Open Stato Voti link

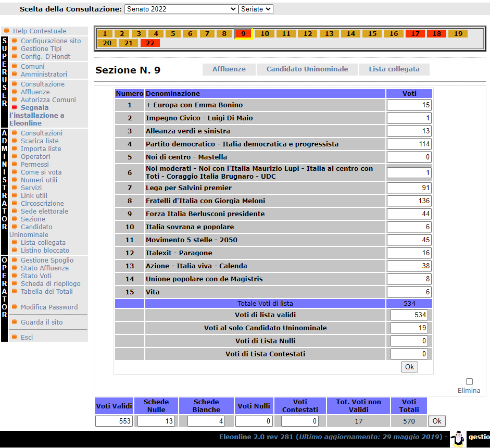36,276
